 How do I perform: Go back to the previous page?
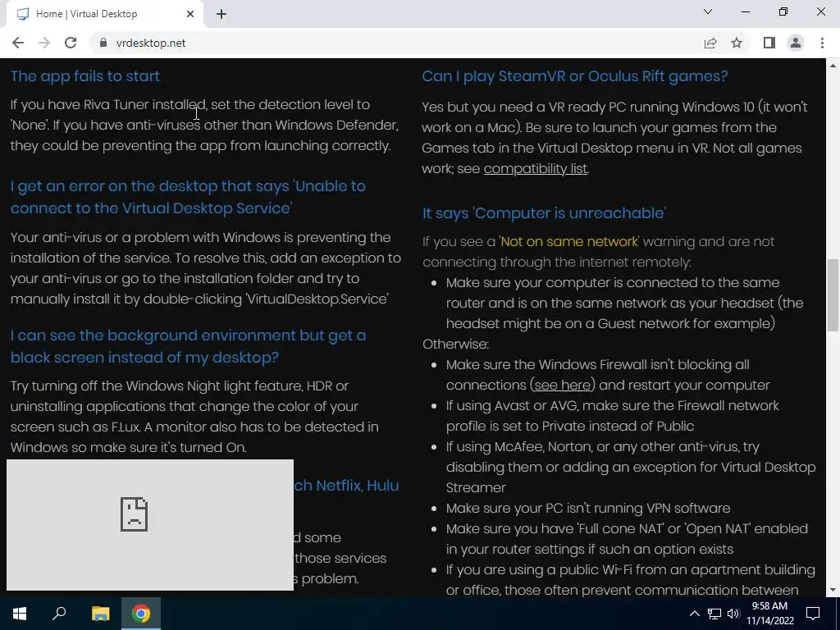[x=18, y=43]
